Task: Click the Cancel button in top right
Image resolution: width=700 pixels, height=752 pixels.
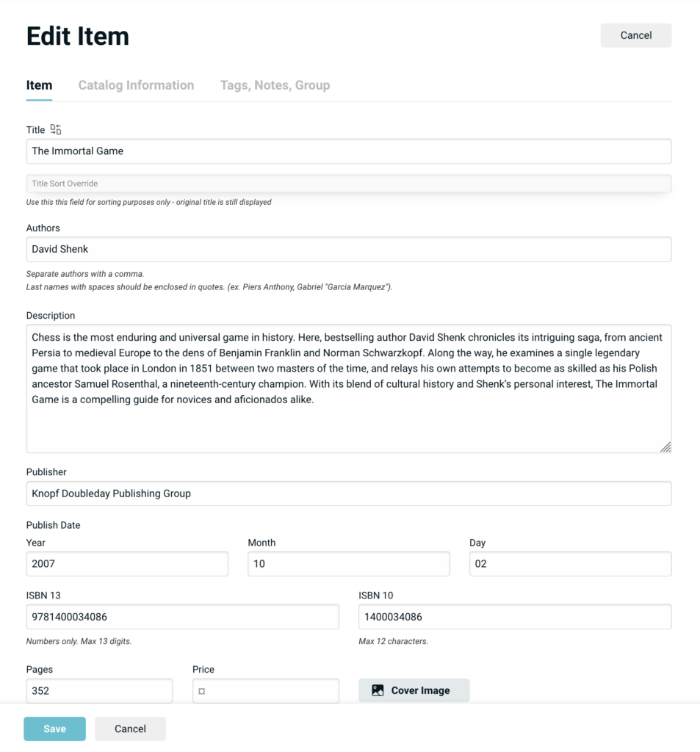Action: coord(635,35)
